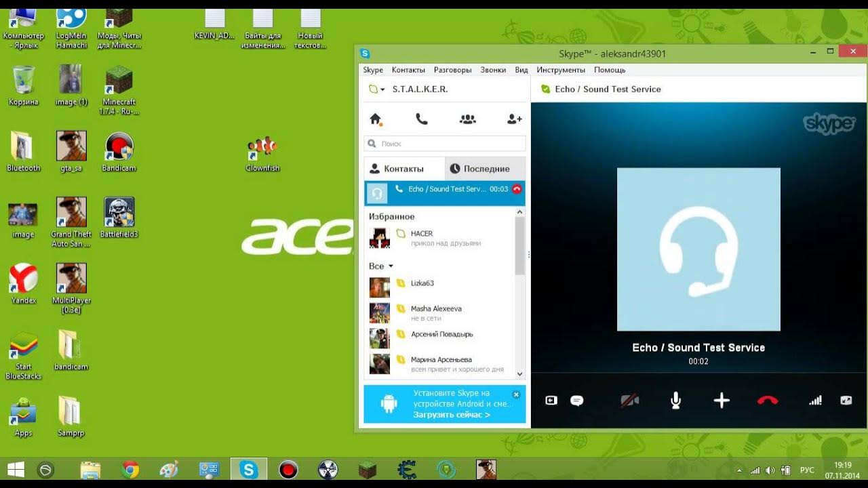Open Clownfish desktop shortcut
Screen dimensions: 868x488
tap(262, 153)
